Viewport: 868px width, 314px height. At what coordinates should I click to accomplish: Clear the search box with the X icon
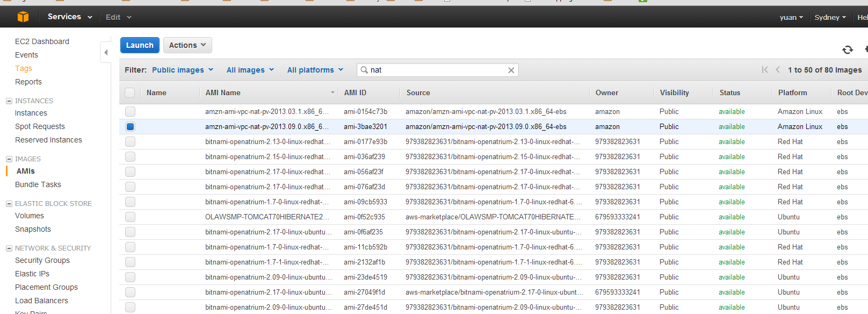pyautogui.click(x=511, y=70)
